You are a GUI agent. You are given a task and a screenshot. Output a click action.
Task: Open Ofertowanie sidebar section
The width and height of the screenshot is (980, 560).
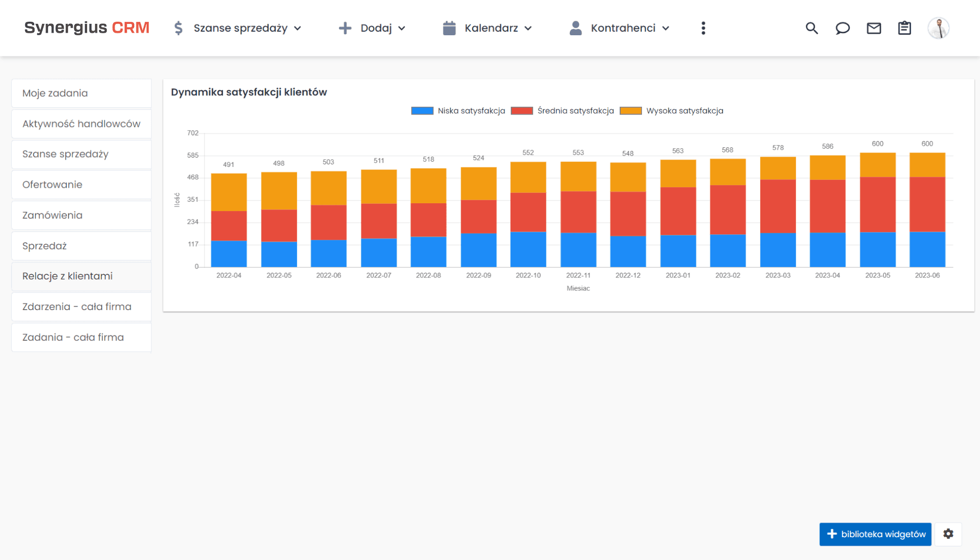tap(81, 185)
